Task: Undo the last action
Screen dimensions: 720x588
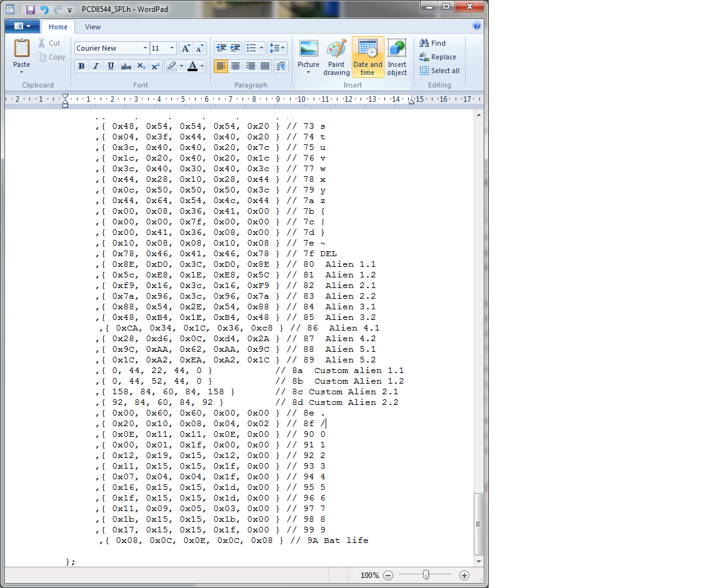Action: [44, 9]
